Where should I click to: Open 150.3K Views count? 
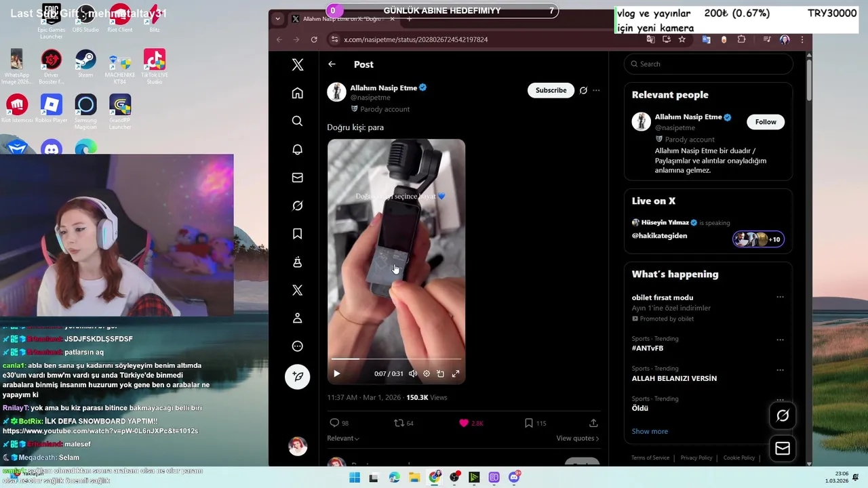(427, 398)
